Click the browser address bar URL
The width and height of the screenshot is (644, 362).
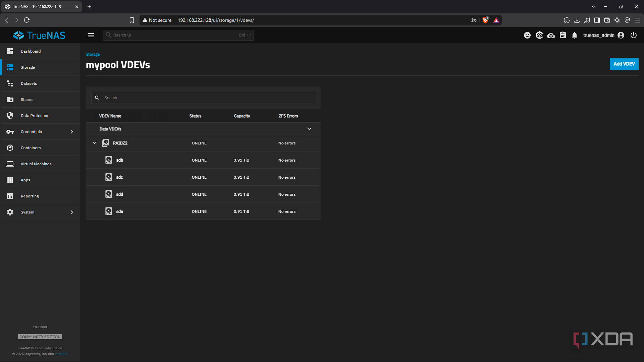click(216, 20)
